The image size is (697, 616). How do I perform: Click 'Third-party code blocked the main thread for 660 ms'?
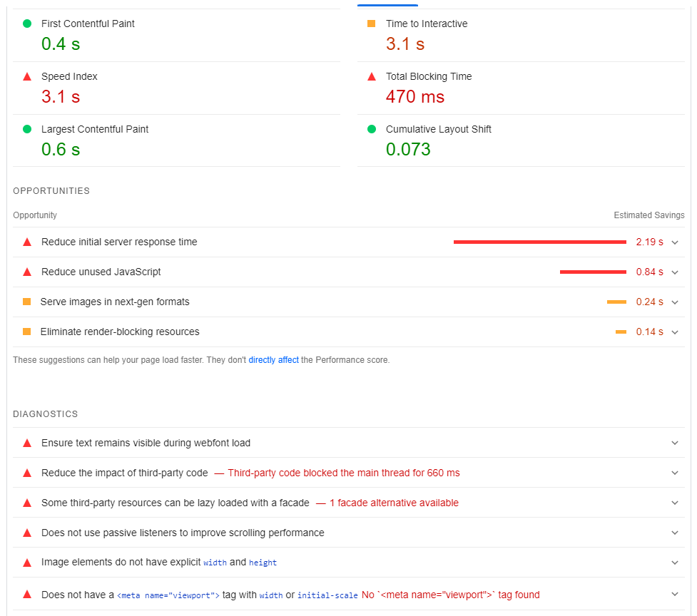click(344, 473)
